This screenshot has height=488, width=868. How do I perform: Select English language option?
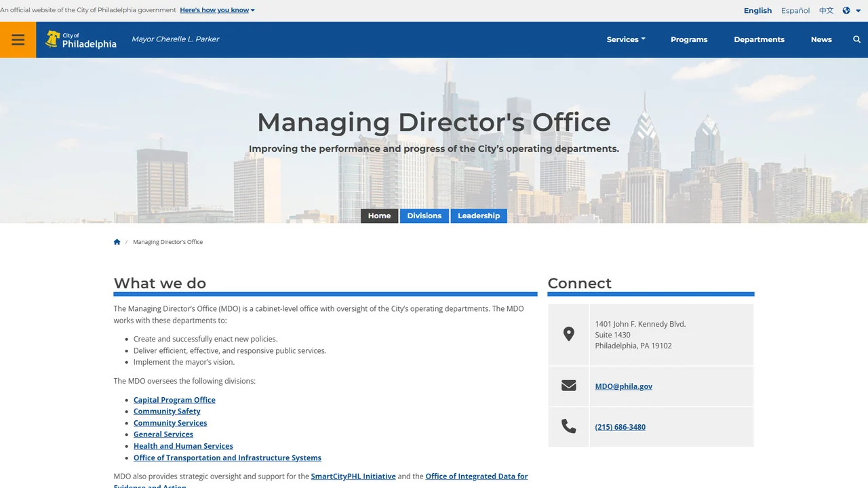click(757, 10)
